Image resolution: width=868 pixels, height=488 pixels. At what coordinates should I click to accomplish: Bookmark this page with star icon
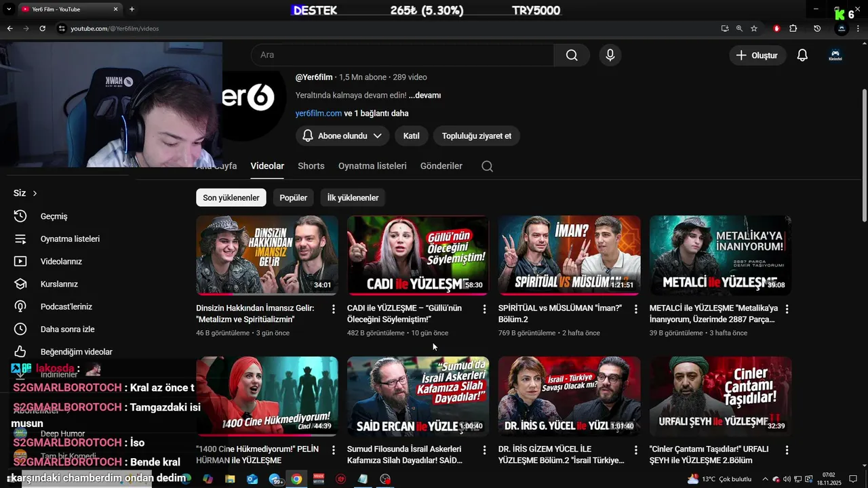(754, 28)
